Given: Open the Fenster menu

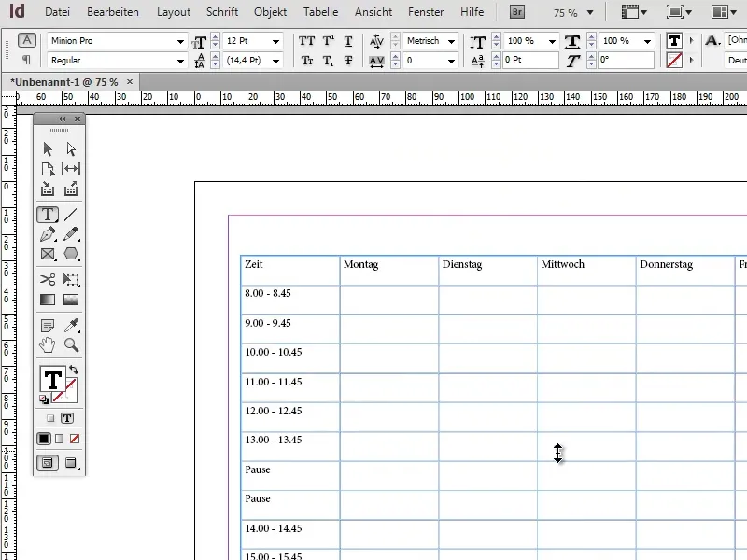Looking at the screenshot, I should pos(426,12).
